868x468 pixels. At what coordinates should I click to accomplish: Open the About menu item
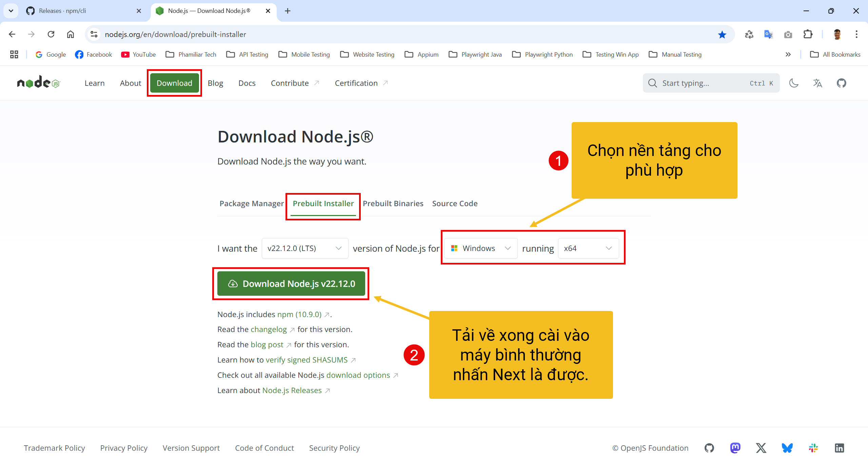[131, 83]
